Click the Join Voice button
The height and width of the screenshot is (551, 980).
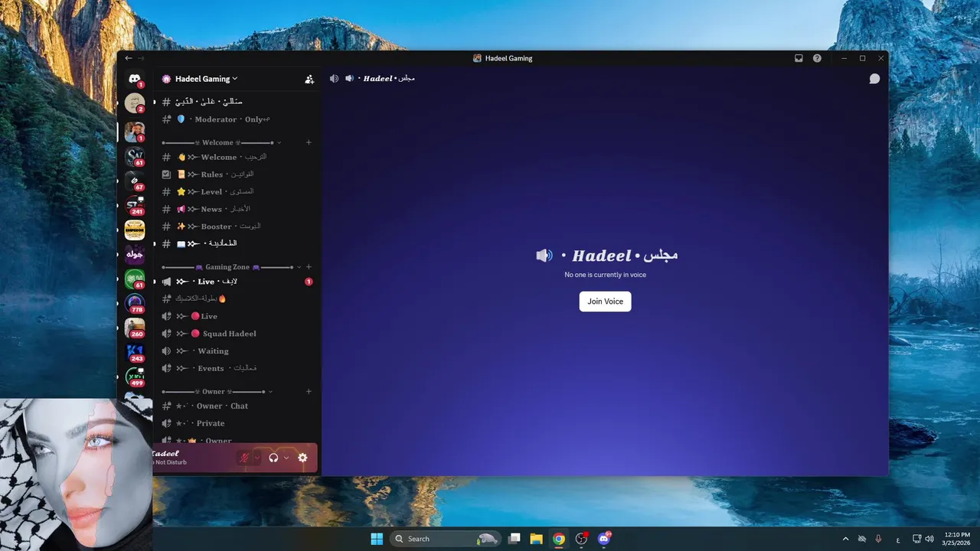605,302
